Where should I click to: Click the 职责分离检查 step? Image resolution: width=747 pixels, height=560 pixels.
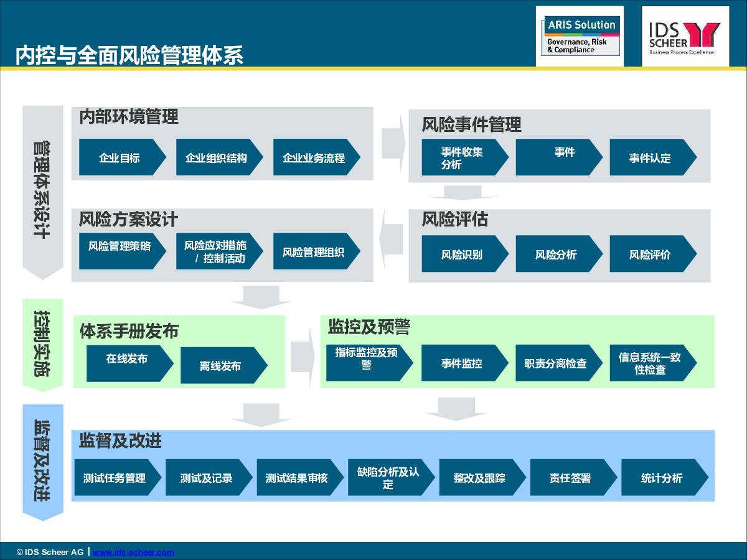click(x=556, y=363)
